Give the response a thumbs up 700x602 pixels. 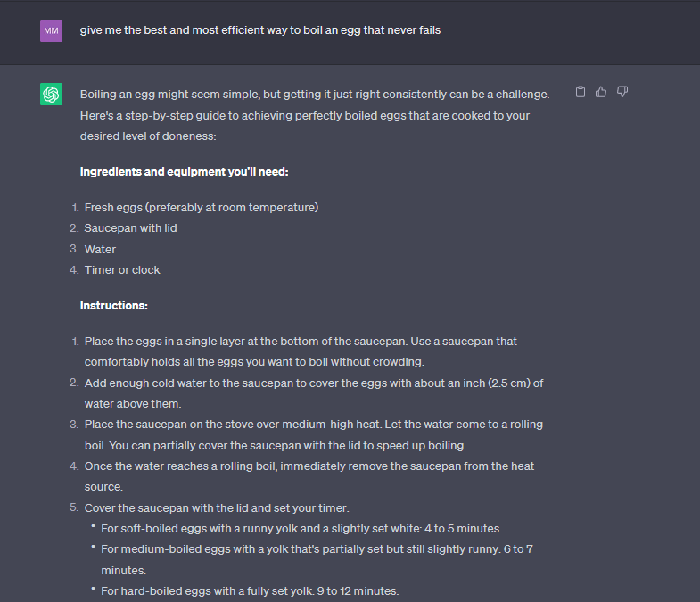click(601, 92)
